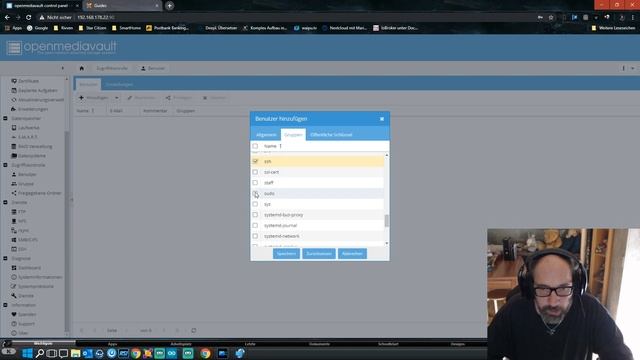Check the systemd-bus-proxy group checkbox

[255, 215]
